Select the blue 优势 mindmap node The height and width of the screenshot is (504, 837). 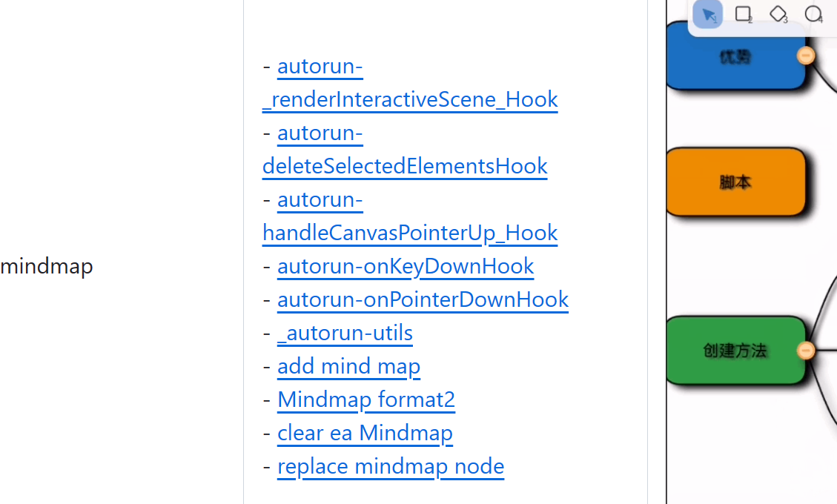[x=734, y=56]
